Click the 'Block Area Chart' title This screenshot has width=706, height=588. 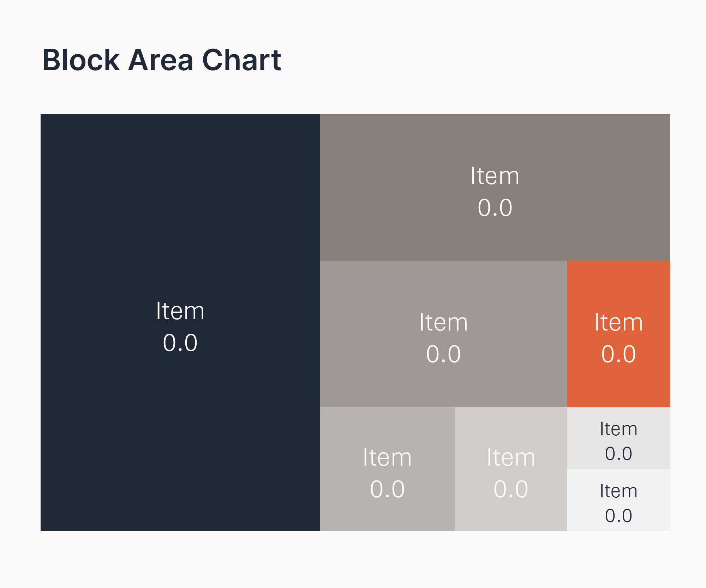click(x=162, y=60)
